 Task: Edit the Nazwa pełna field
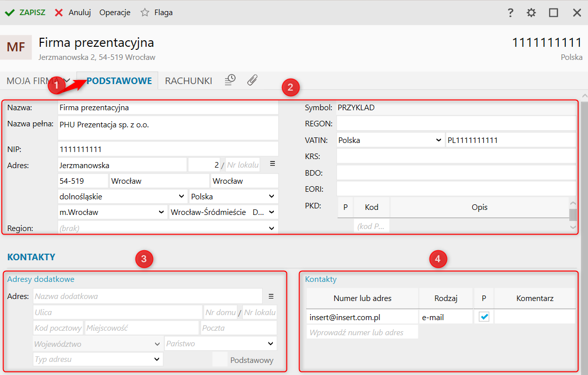click(x=168, y=128)
